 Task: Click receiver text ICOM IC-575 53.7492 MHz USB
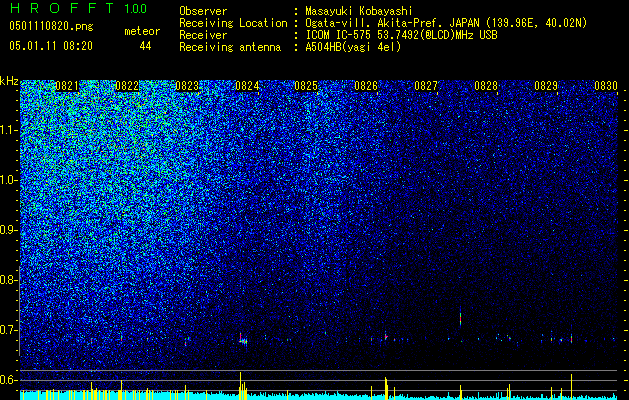401,35
